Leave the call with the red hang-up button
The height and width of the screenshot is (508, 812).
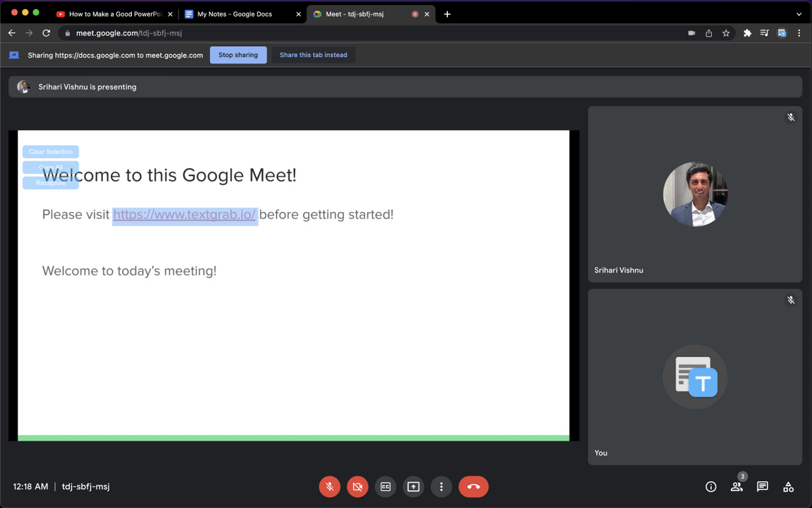click(473, 486)
